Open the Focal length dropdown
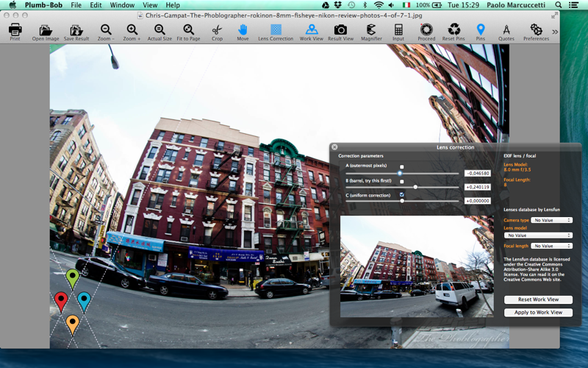 [x=552, y=246]
